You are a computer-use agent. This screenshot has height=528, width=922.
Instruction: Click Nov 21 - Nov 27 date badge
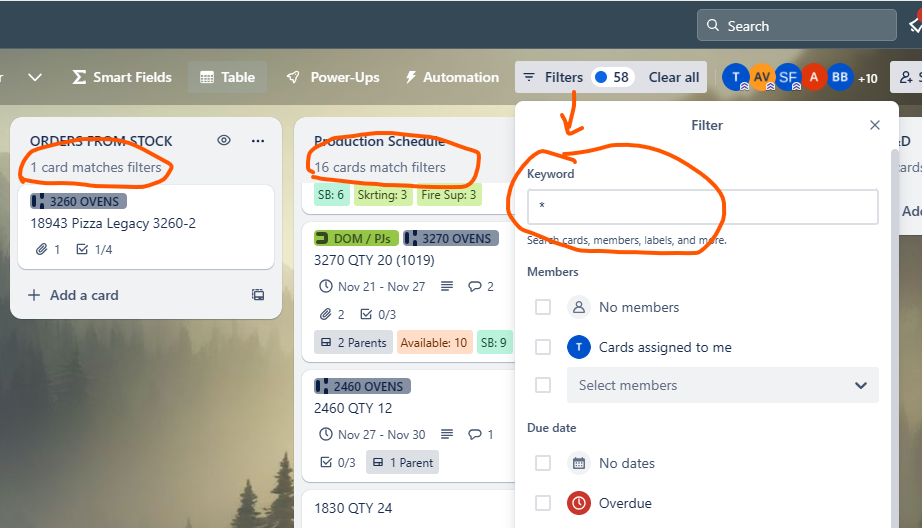point(372,286)
